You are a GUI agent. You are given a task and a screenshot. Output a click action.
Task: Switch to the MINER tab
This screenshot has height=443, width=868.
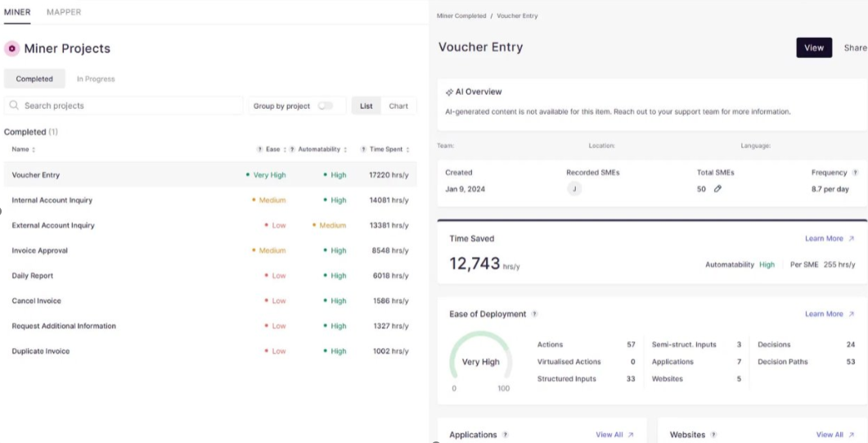pos(17,12)
